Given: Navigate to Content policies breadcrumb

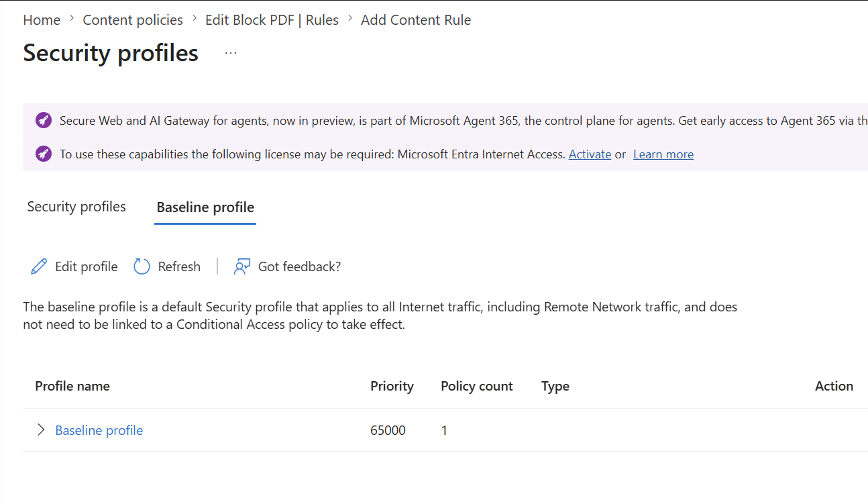Looking at the screenshot, I should click(x=133, y=20).
